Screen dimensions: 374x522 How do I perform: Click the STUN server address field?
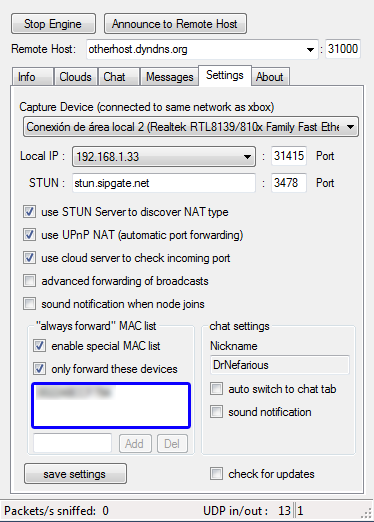164,183
